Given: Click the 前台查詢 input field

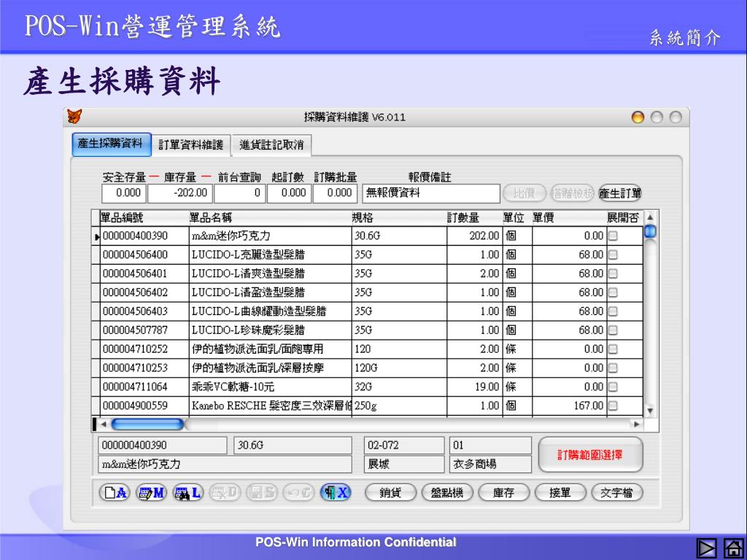Looking at the screenshot, I should tap(239, 193).
